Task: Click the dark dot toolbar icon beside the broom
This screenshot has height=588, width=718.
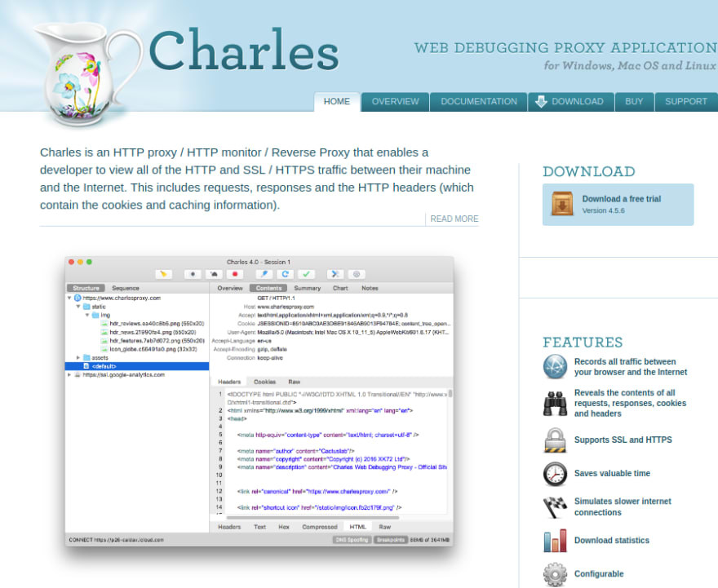Action: 193,274
